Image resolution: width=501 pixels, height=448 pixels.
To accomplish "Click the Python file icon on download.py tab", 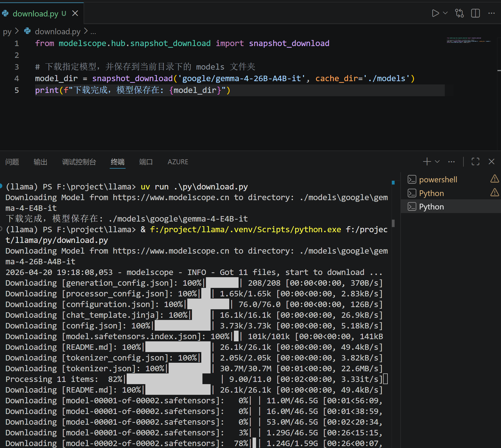I will coord(5,13).
